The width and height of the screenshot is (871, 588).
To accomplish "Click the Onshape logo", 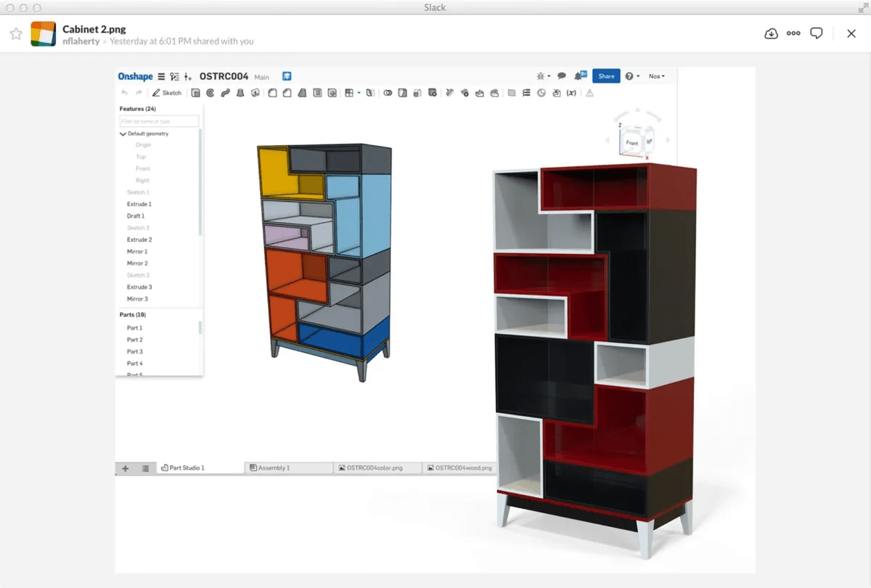I will pyautogui.click(x=136, y=75).
